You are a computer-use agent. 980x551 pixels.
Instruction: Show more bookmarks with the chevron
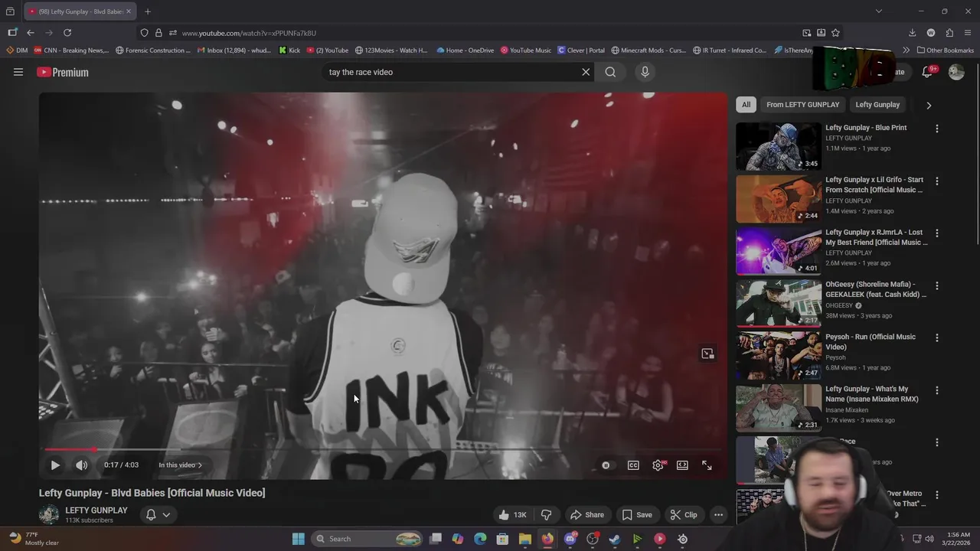(906, 51)
